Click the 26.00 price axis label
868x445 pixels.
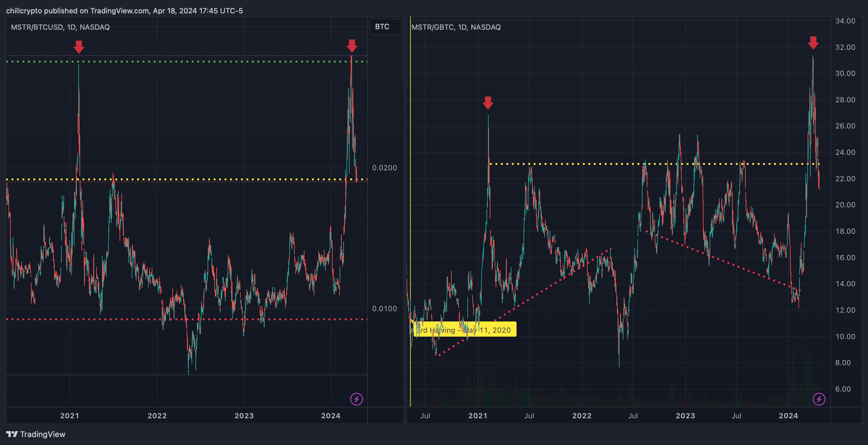(845, 126)
